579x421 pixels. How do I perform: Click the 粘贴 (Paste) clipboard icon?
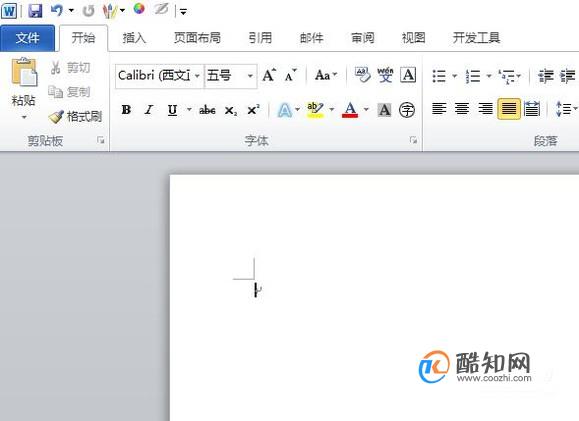(24, 72)
